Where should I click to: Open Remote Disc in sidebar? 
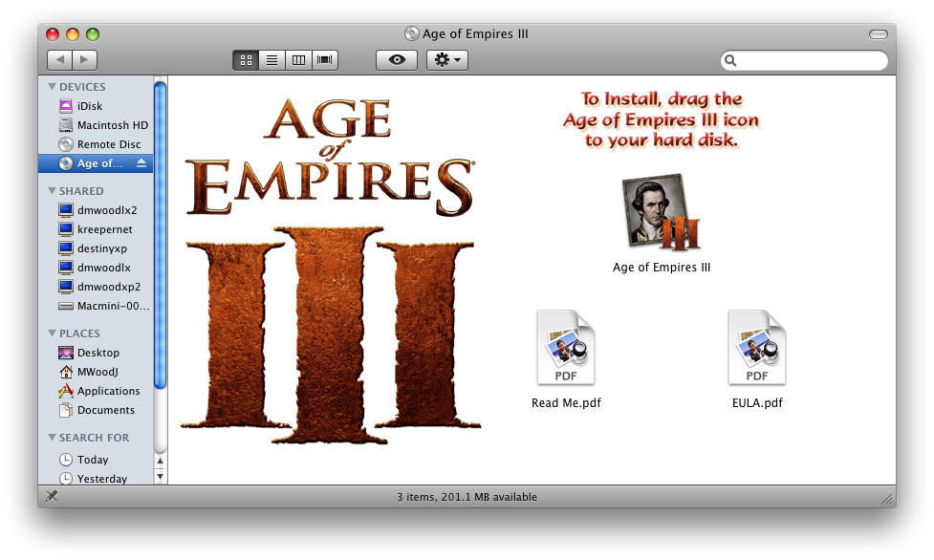pyautogui.click(x=108, y=144)
